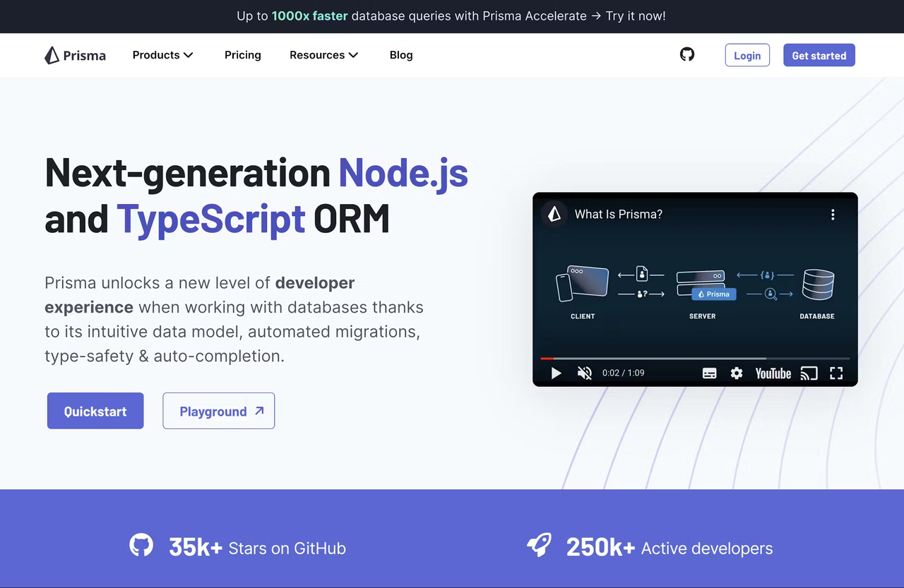This screenshot has height=588, width=904.
Task: Toggle video subtitles with captions icon
Action: point(710,373)
